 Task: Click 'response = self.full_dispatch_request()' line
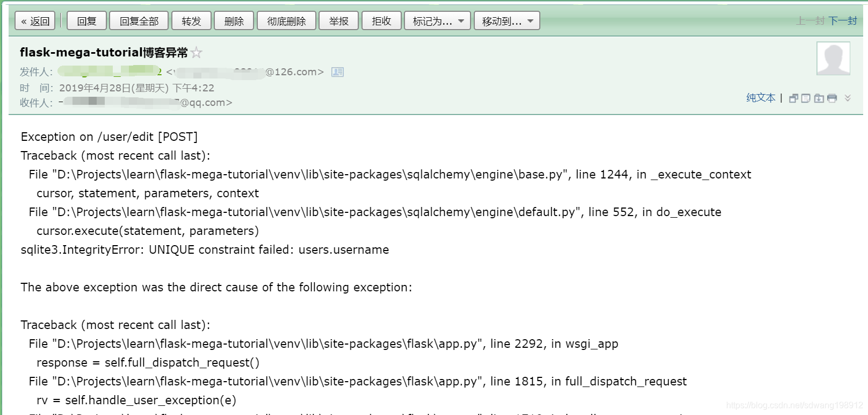[x=148, y=363]
